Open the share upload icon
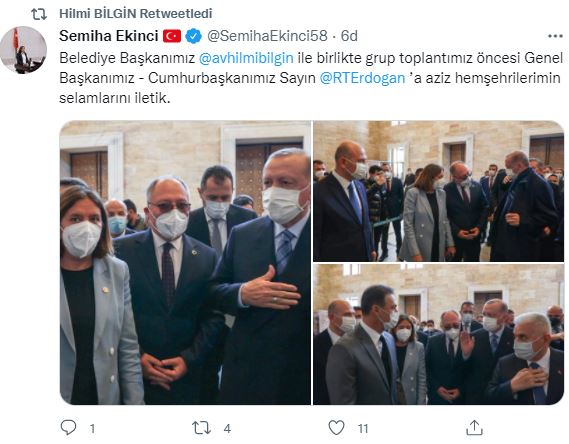Viewport: 569px width, 444px height. click(474, 428)
